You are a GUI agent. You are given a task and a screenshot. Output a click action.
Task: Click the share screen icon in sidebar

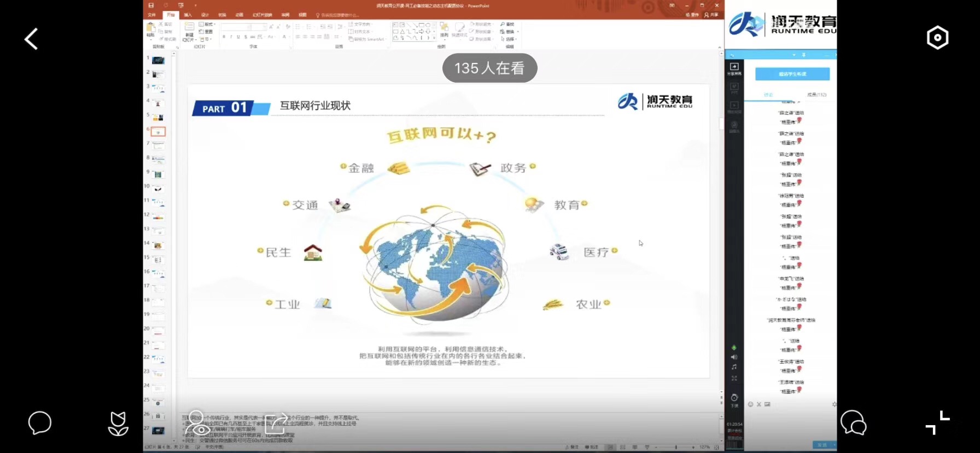coord(734,68)
